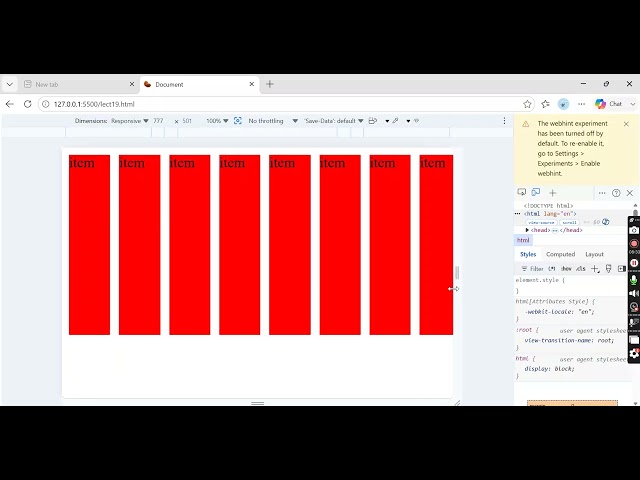The image size is (640, 480).
Task: Toggle the :hov element state button
Action: pyautogui.click(x=566, y=269)
